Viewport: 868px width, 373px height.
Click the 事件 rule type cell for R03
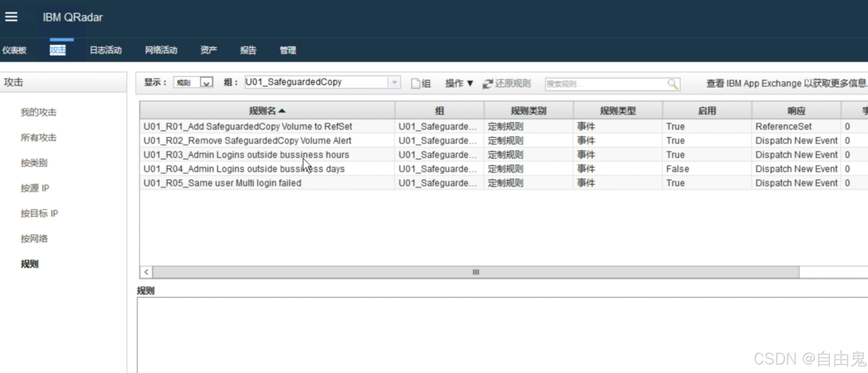pos(586,155)
